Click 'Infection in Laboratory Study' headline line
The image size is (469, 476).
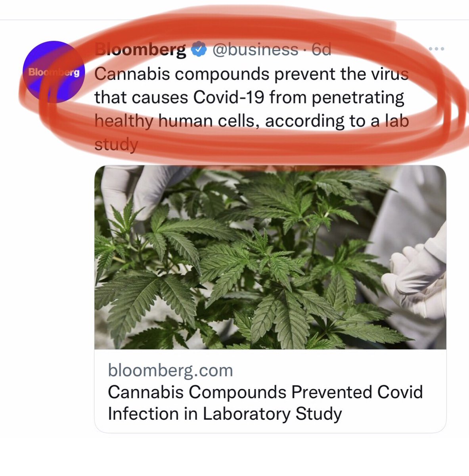coord(225,414)
